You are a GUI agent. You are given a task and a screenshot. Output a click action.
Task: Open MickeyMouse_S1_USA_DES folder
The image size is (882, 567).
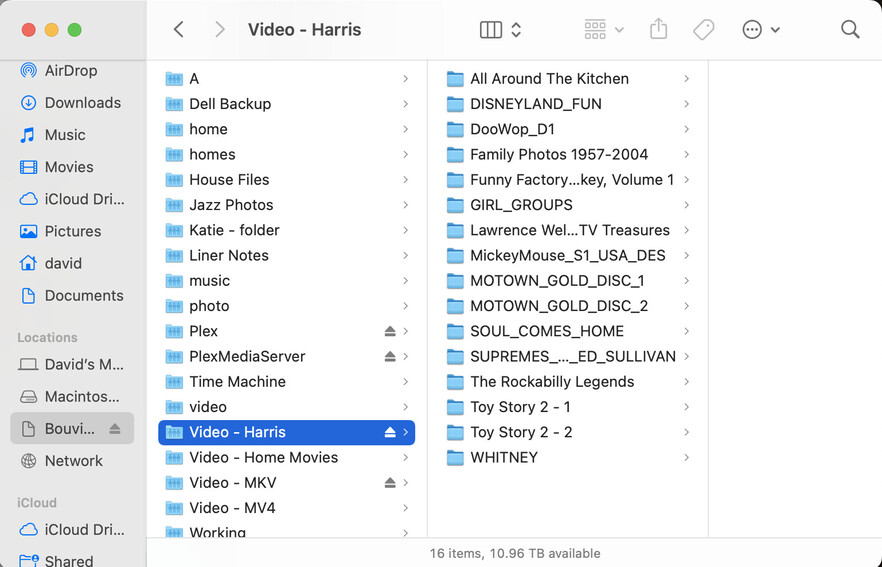click(x=568, y=255)
